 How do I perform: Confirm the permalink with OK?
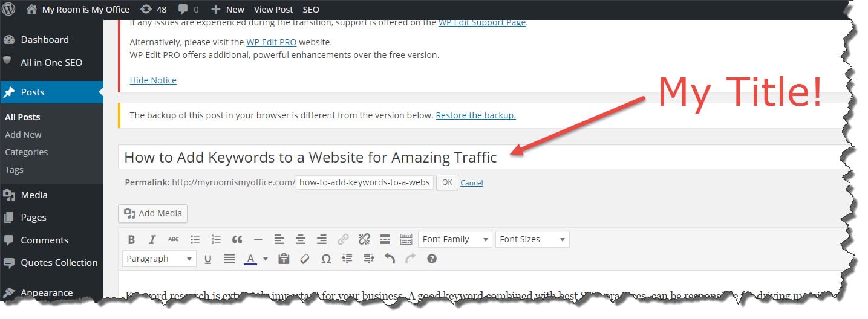[x=447, y=182]
